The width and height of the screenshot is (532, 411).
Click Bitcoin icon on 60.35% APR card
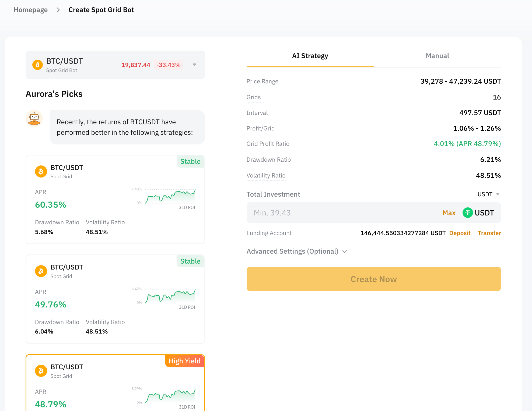pos(41,172)
